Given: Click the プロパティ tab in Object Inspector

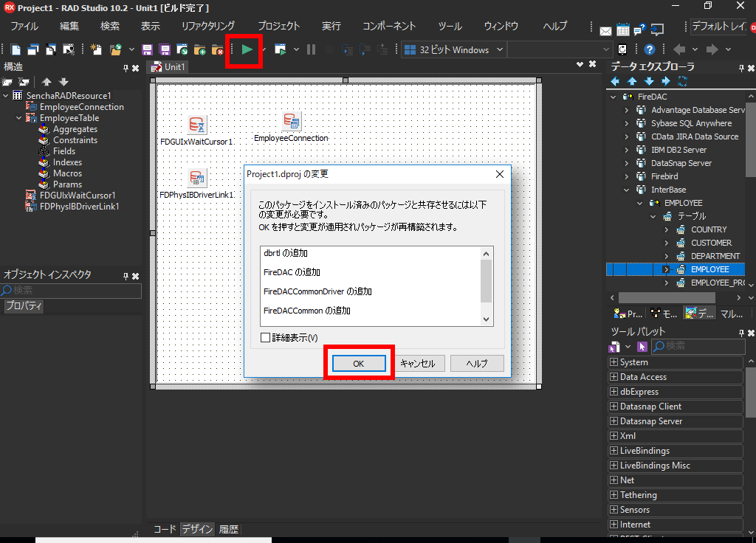Looking at the screenshot, I should point(24,306).
